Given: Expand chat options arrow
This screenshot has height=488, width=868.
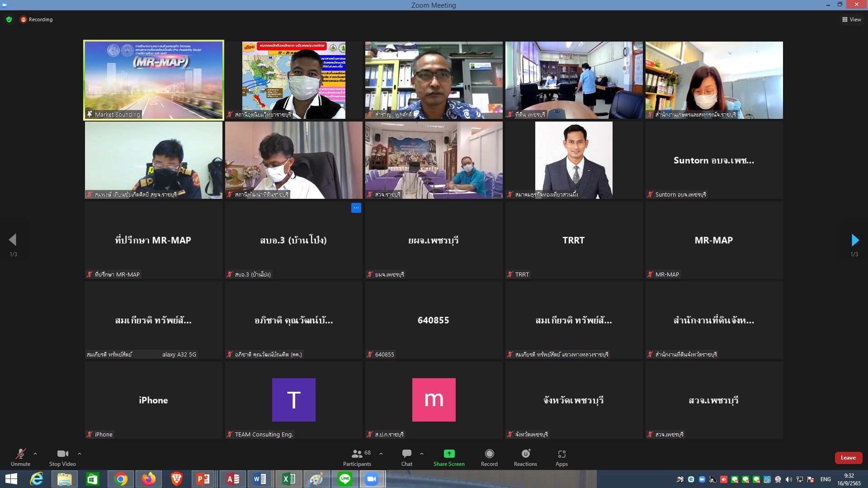Looking at the screenshot, I should 422,454.
